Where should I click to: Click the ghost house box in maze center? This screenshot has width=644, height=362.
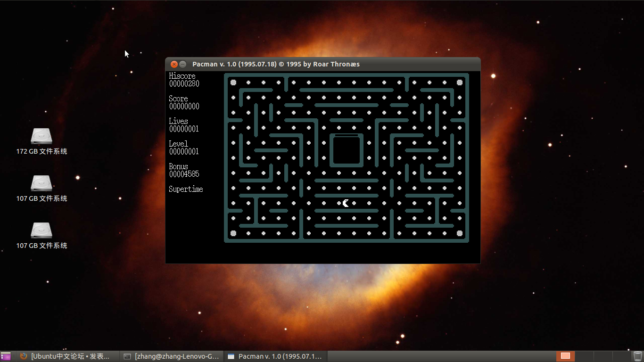coord(347,150)
